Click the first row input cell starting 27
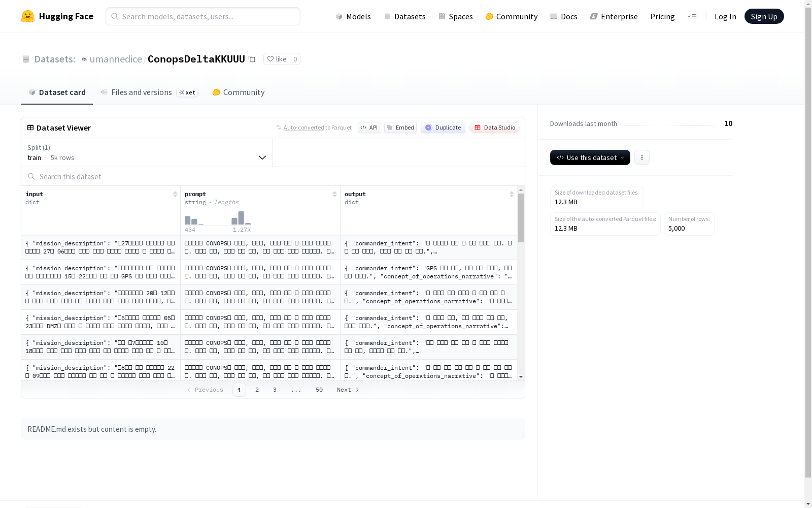812x508 pixels. [100, 247]
